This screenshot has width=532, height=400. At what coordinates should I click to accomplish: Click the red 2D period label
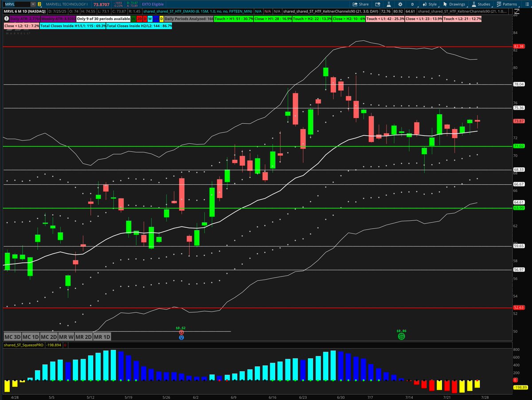pyautogui.click(x=139, y=19)
